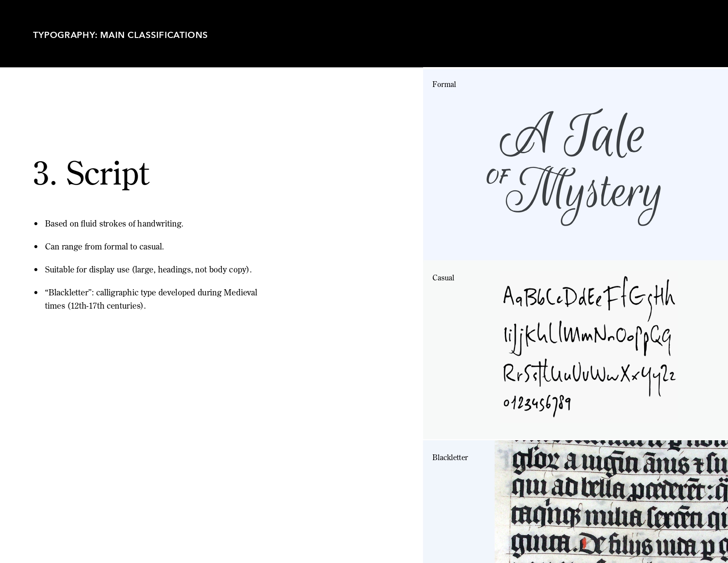This screenshot has width=728, height=563.
Task: Click the "Formal" sample label
Action: 444,84
